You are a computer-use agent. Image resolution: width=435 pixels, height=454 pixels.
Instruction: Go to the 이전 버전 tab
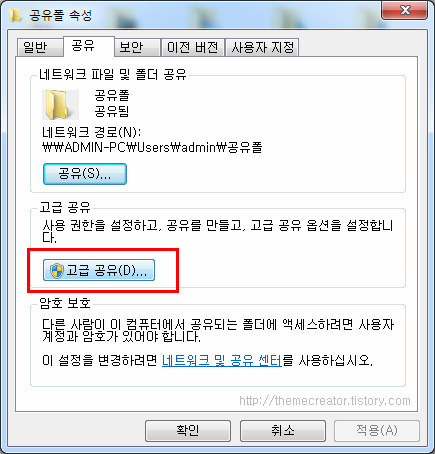click(193, 47)
